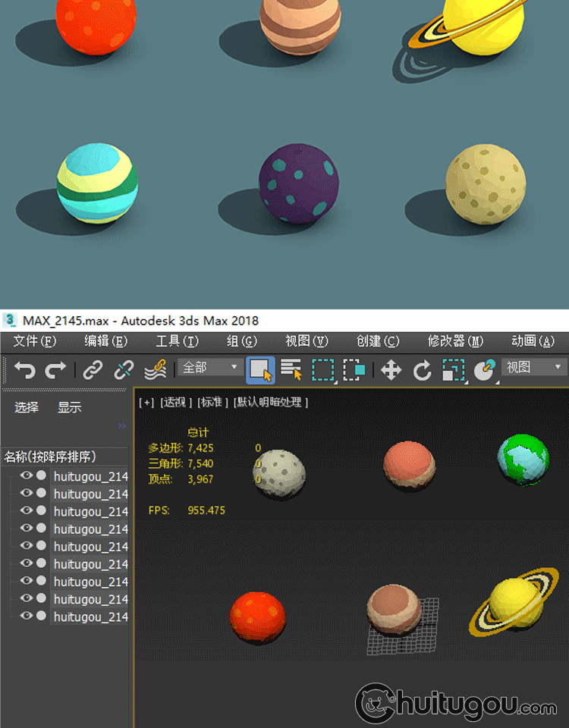This screenshot has width=569, height=728.
Task: Click the Redo arrow icon
Action: coord(55,370)
